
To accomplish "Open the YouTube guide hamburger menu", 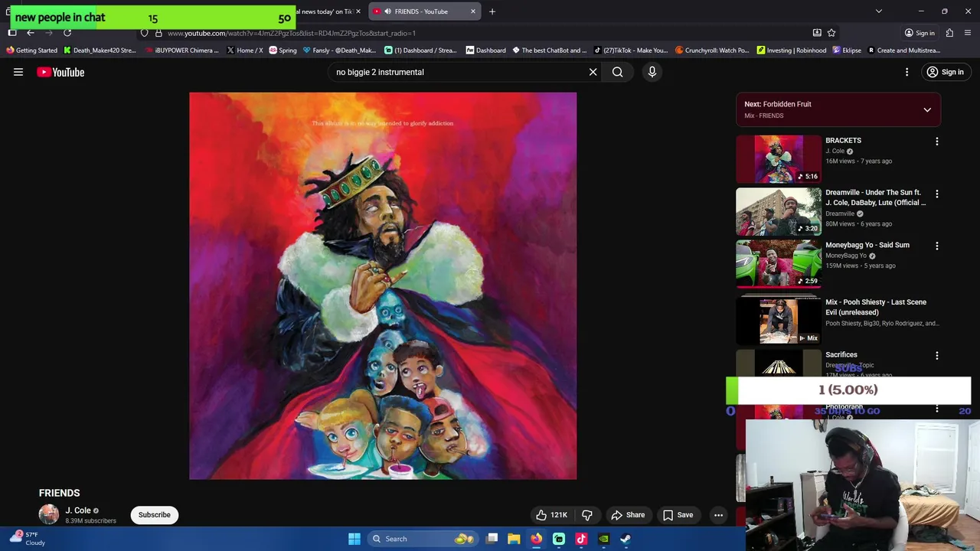I will coord(18,72).
